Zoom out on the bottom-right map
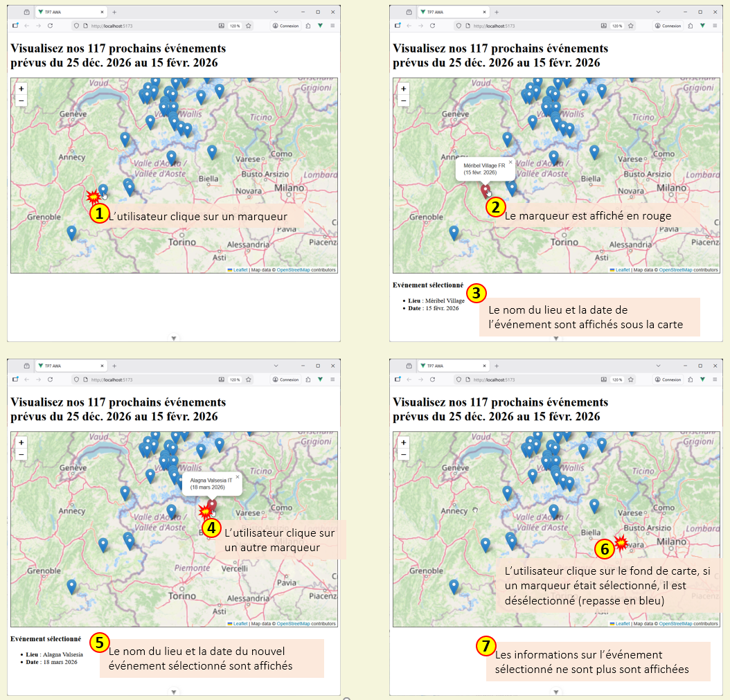The height and width of the screenshot is (700, 730). (404, 455)
